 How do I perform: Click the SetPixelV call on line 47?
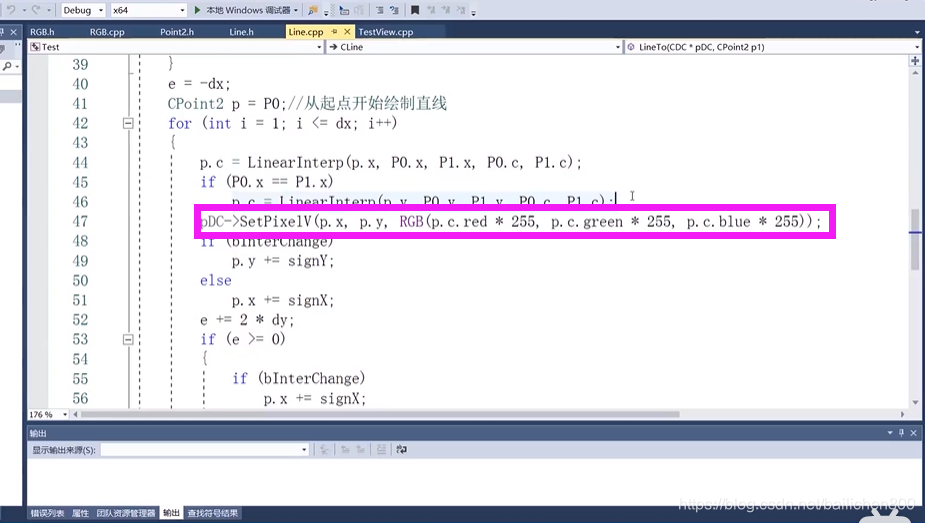coord(511,222)
